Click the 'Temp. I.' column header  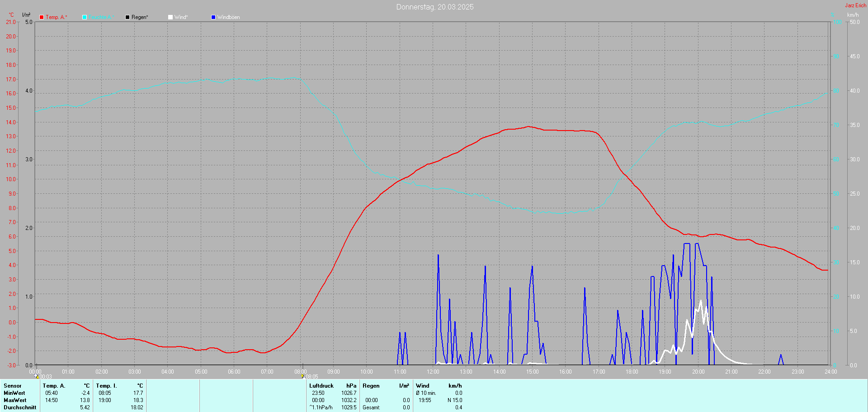[106, 386]
